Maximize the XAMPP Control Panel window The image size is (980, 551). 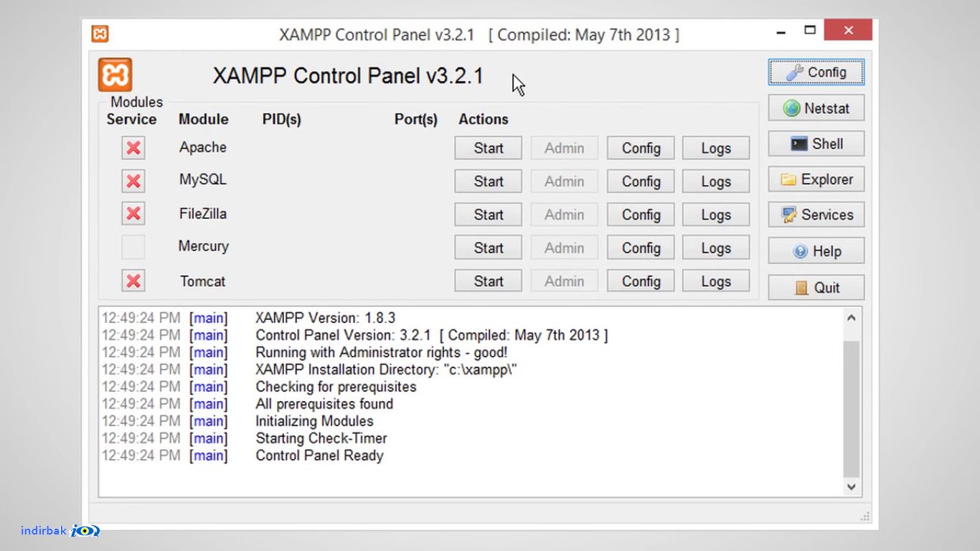point(810,30)
